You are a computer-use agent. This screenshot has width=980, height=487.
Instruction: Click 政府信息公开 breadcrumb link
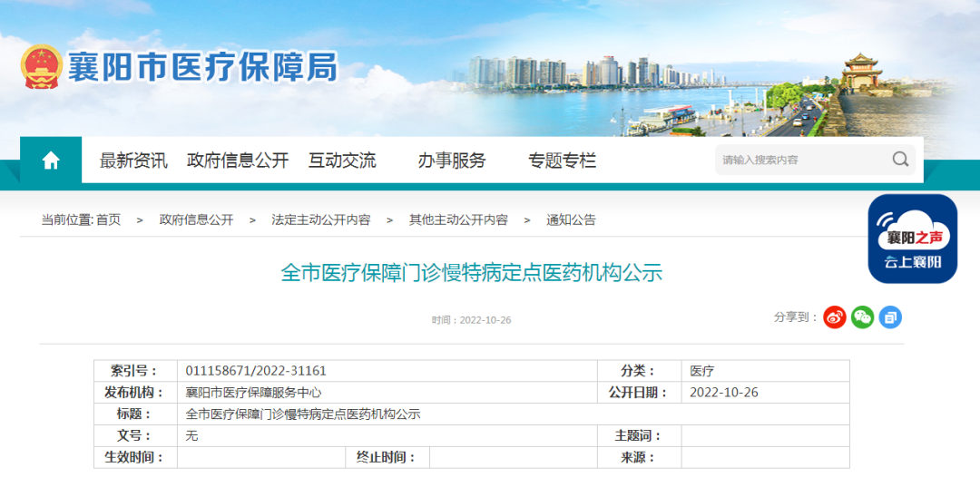click(196, 219)
